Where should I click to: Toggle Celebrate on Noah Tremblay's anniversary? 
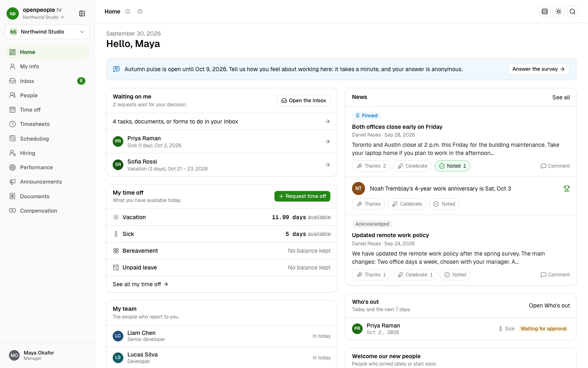pos(407,204)
